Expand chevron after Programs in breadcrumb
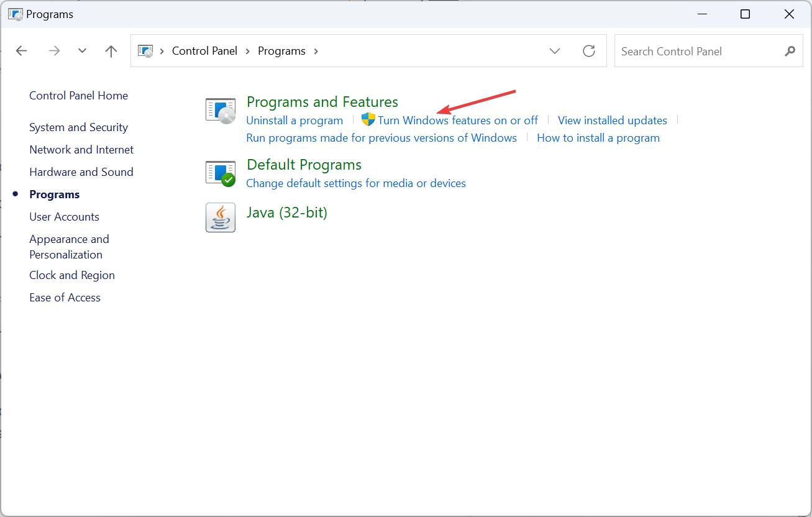812x517 pixels. click(316, 51)
